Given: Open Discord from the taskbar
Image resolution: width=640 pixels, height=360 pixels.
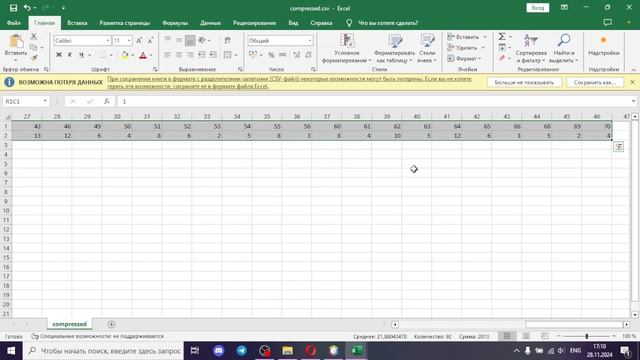Looking at the screenshot, I should 219,350.
